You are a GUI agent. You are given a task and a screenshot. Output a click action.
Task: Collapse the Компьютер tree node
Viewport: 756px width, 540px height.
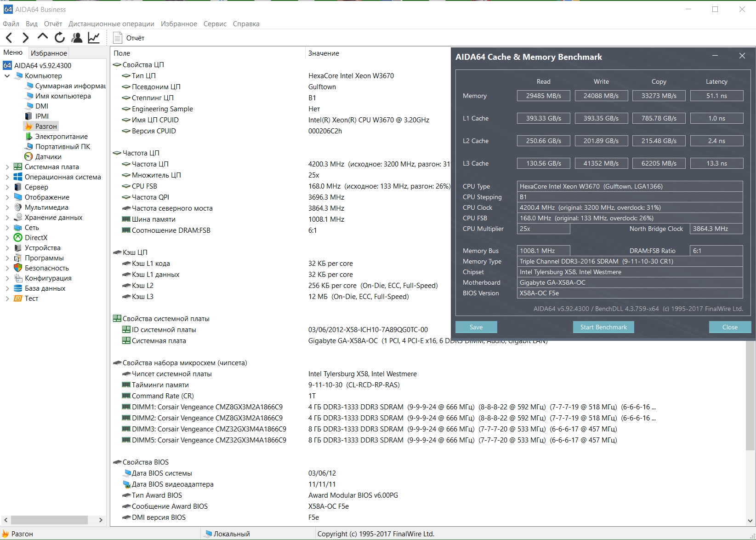coord(7,76)
